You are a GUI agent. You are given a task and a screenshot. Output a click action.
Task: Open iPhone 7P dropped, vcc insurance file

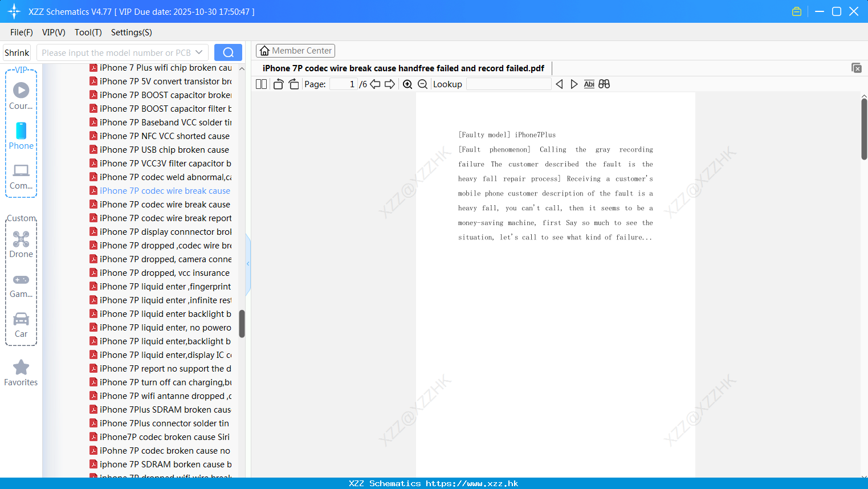click(160, 273)
